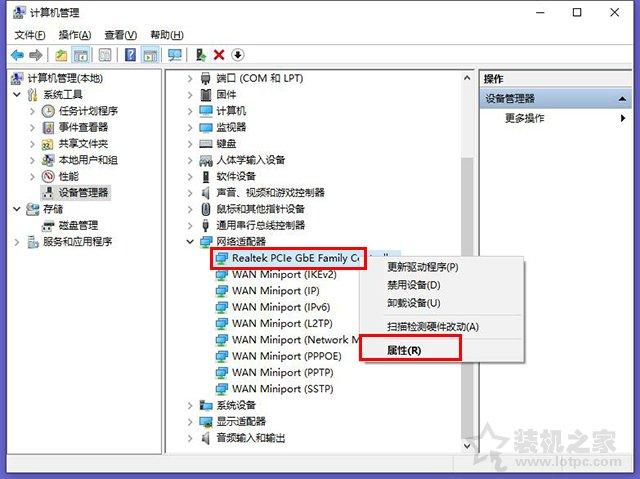Expand the 键盘 device category

[x=190, y=144]
